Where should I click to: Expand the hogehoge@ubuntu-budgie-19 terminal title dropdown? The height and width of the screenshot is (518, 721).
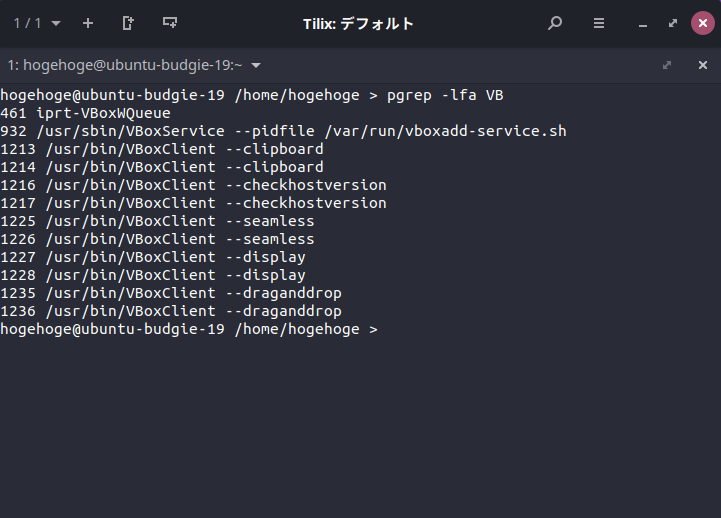point(256,65)
